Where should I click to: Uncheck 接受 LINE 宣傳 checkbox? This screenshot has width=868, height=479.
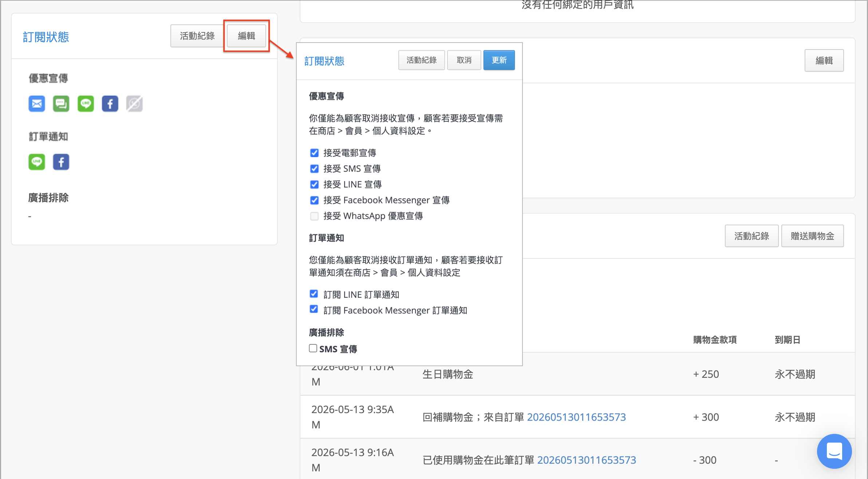pyautogui.click(x=314, y=185)
